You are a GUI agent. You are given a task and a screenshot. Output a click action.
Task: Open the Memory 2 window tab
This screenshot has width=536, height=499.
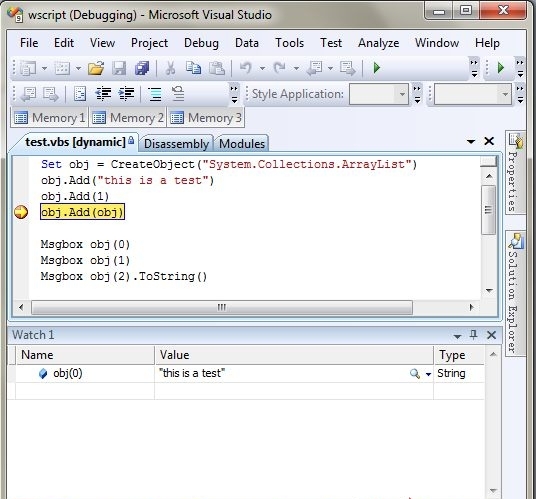coord(128,118)
